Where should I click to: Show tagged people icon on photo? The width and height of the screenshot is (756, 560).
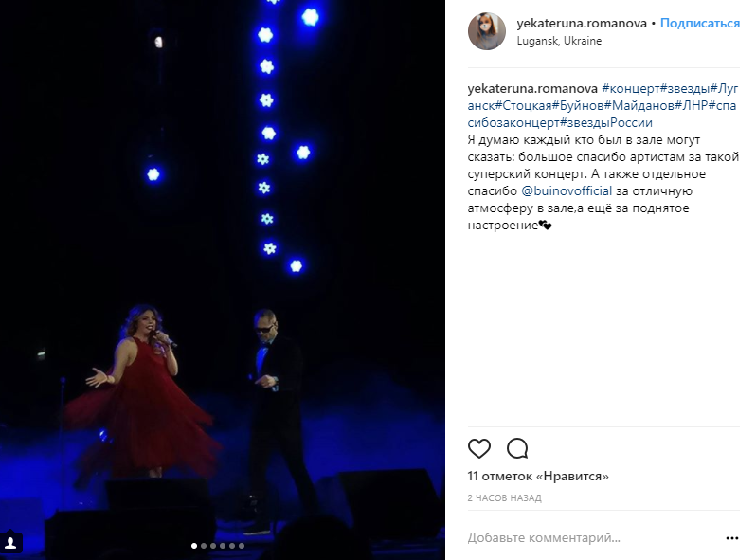[10, 544]
